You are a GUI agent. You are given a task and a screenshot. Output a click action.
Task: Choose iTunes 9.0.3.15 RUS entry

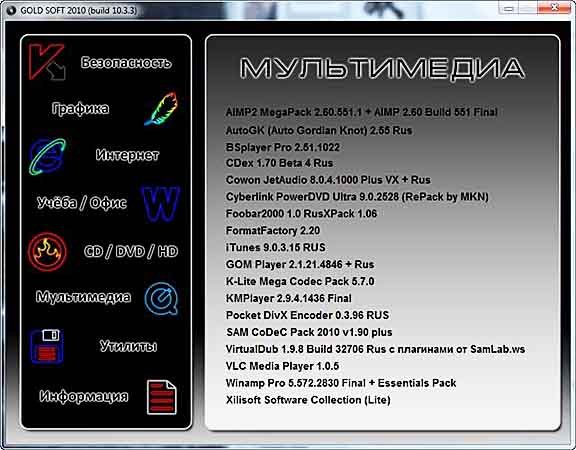click(x=276, y=247)
